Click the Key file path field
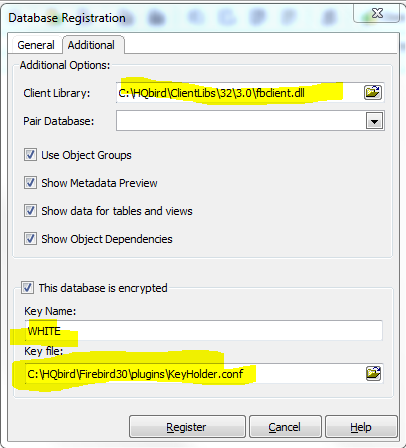Image resolution: width=406 pixels, height=448 pixels. pos(195,374)
